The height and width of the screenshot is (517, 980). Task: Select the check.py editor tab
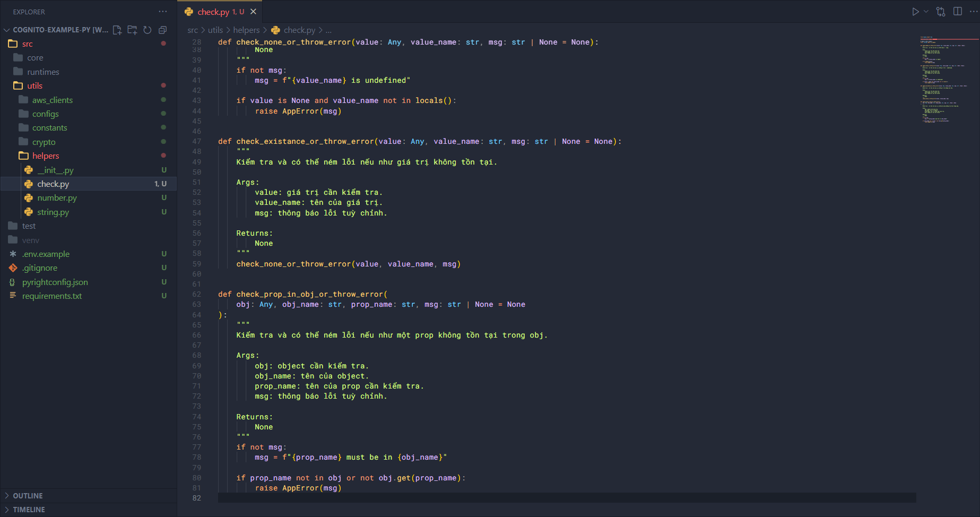213,12
